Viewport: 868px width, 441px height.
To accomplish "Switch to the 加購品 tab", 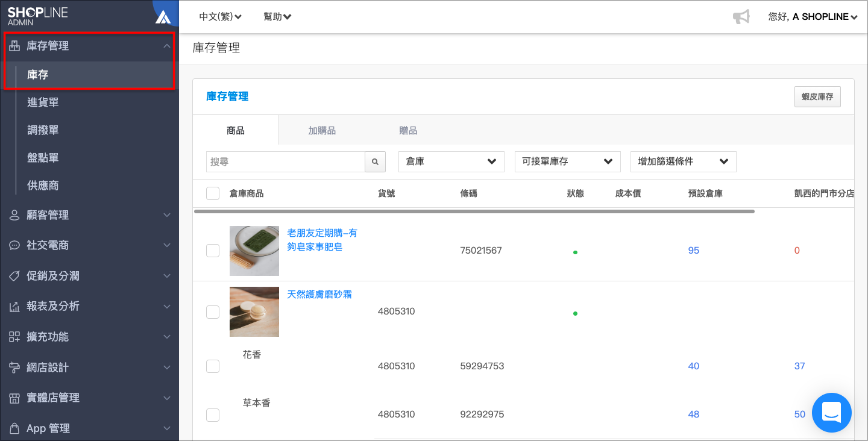I will tap(322, 130).
